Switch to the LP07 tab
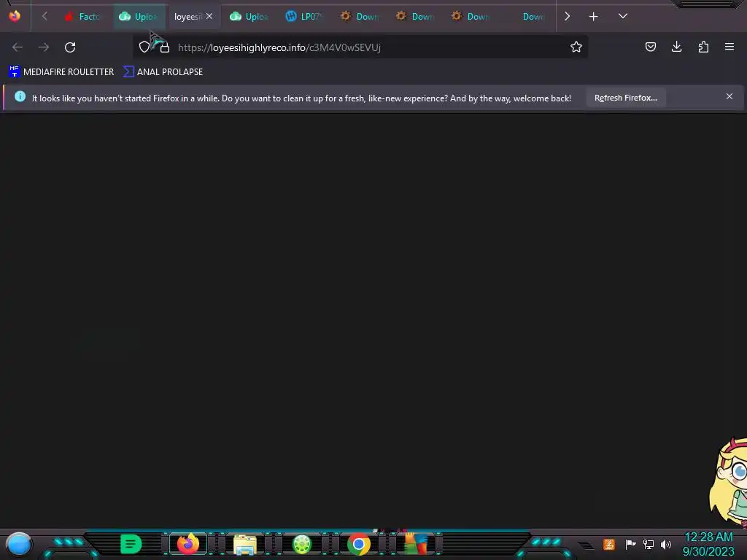The image size is (747, 560). pos(305,17)
